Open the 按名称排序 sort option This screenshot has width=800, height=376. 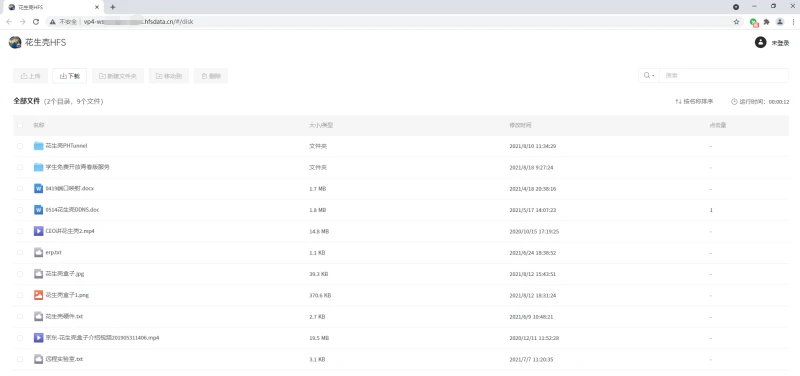[694, 102]
